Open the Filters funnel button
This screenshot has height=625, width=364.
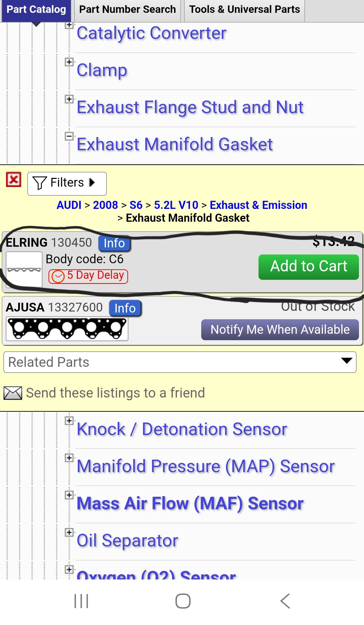pos(67,184)
